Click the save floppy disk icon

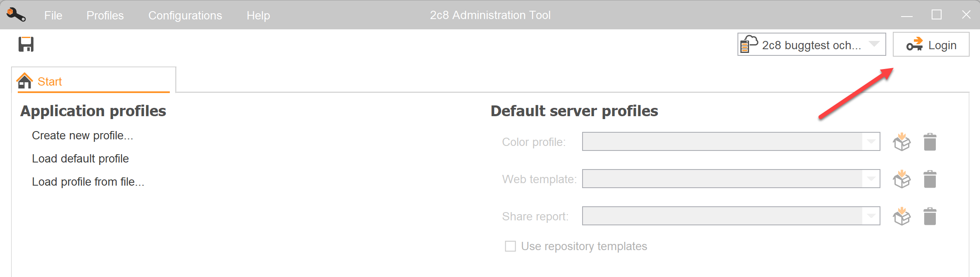(26, 44)
